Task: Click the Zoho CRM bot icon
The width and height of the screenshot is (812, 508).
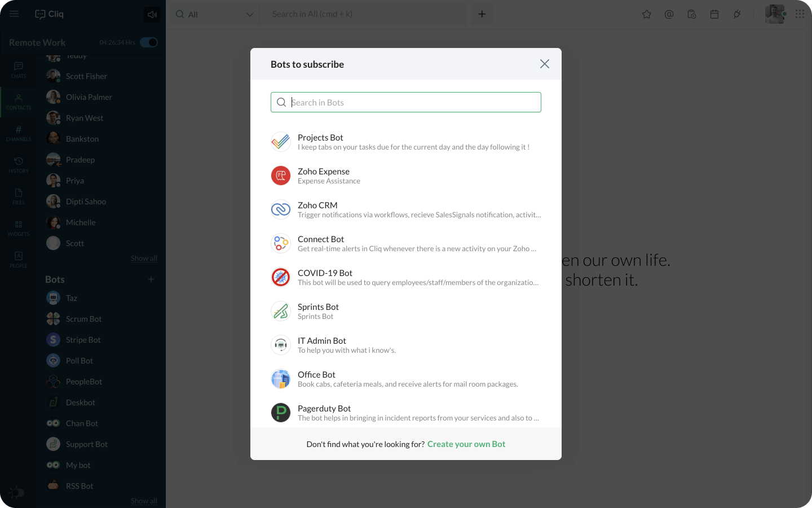Action: pyautogui.click(x=281, y=209)
